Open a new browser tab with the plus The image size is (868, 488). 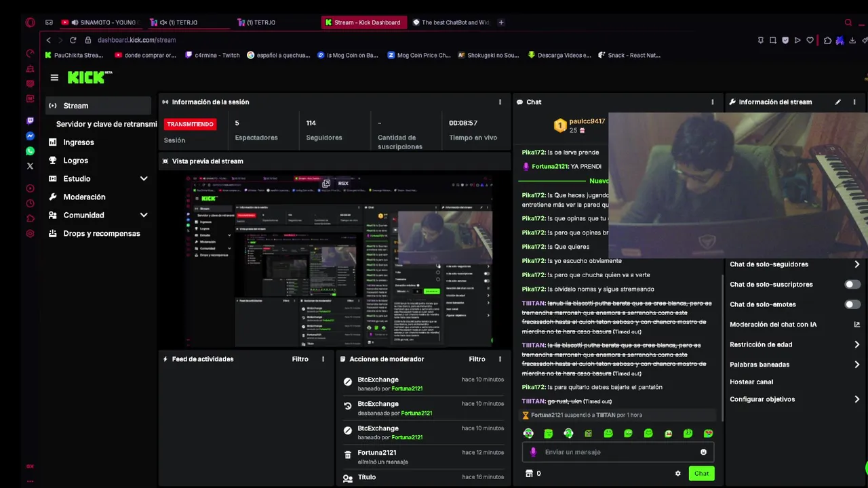click(501, 22)
